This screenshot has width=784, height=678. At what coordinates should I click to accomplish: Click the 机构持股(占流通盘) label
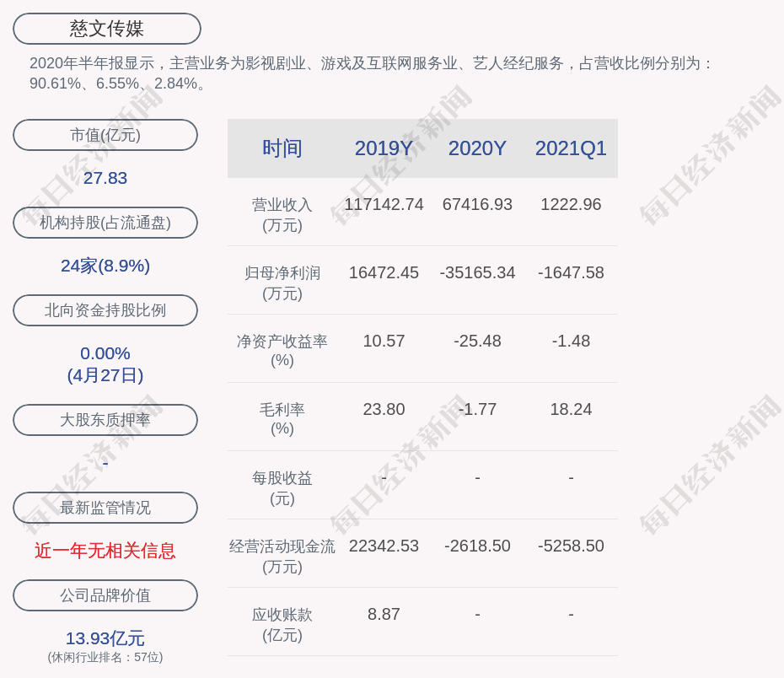(x=105, y=223)
